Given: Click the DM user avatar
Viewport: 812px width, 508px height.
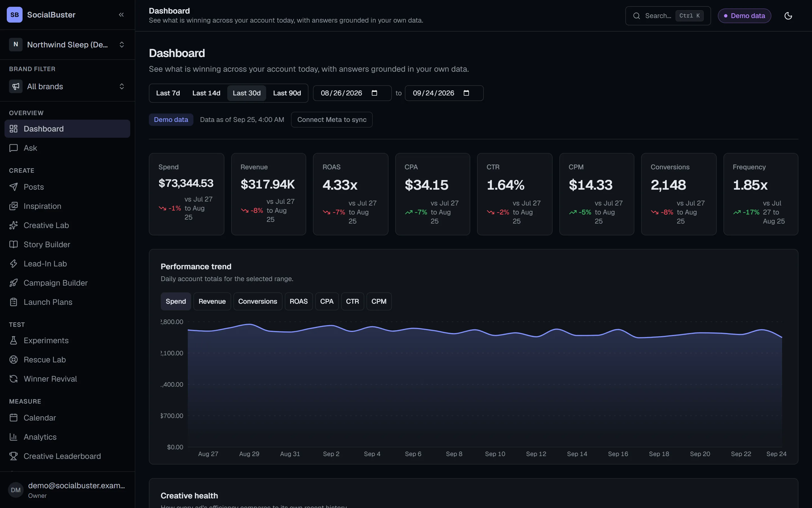Looking at the screenshot, I should click(x=16, y=490).
